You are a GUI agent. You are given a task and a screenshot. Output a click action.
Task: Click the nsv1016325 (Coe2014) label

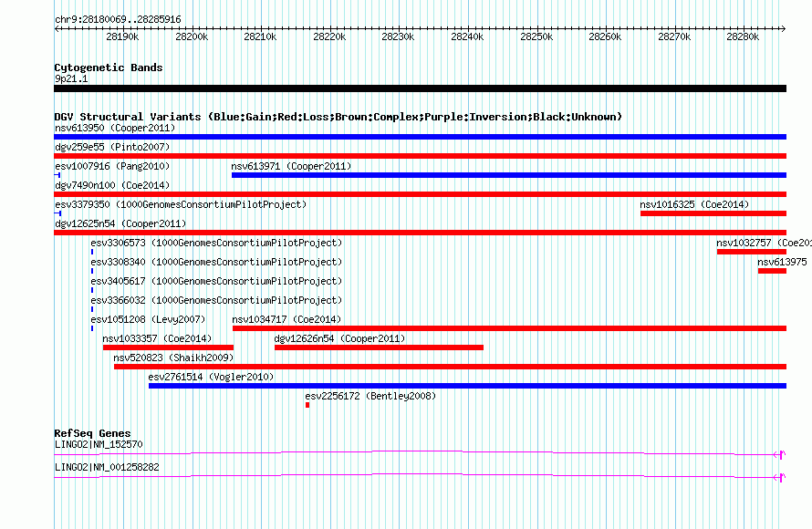[694, 204]
